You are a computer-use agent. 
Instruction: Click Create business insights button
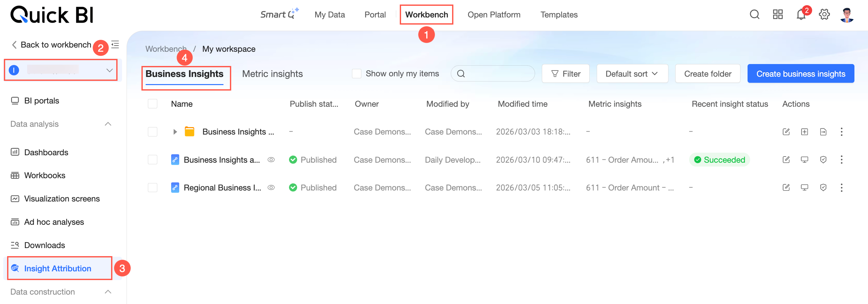pos(801,73)
